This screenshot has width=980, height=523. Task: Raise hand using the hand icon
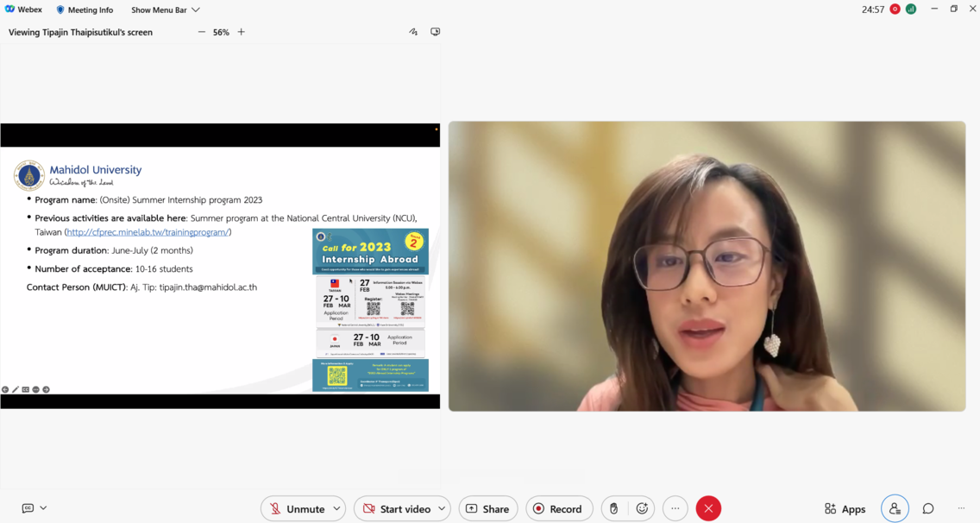click(613, 508)
